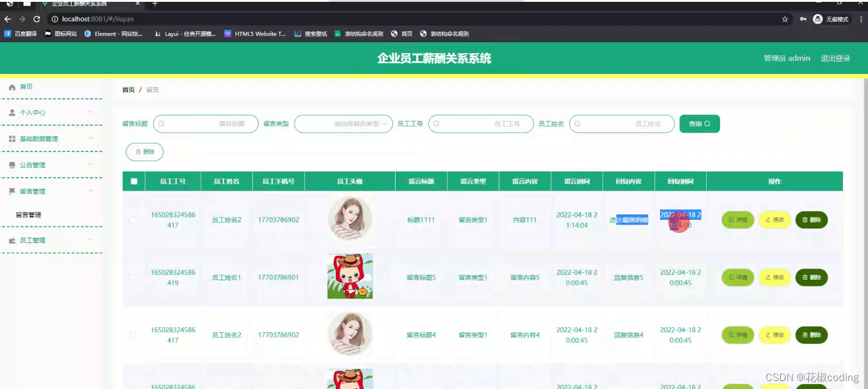Click avatar thumbnail in 标题1111 row
The image size is (868, 389).
[x=350, y=219]
